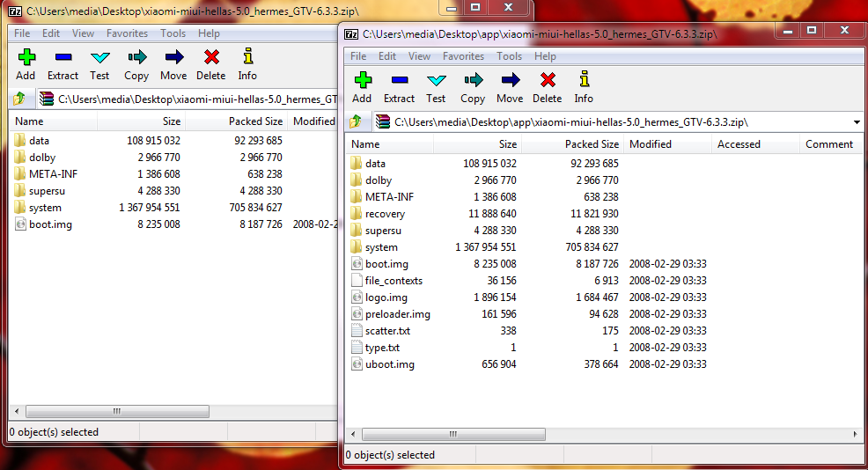
Task: Sort by the Packed Size column in the right window
Action: pos(591,144)
